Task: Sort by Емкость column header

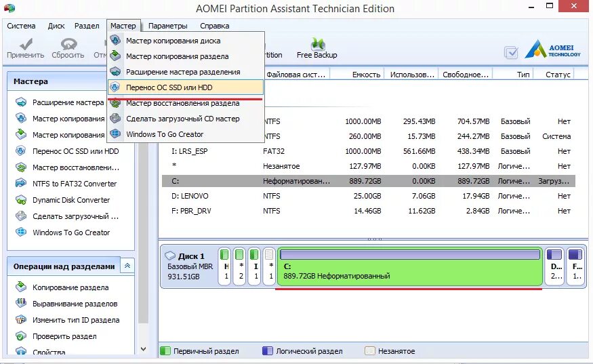Action: (357, 75)
